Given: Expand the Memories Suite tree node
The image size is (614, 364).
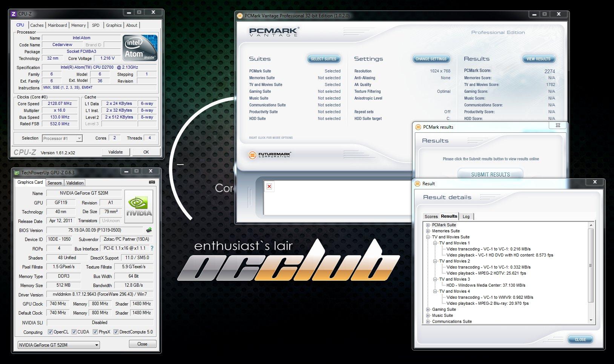Looking at the screenshot, I should [428, 231].
